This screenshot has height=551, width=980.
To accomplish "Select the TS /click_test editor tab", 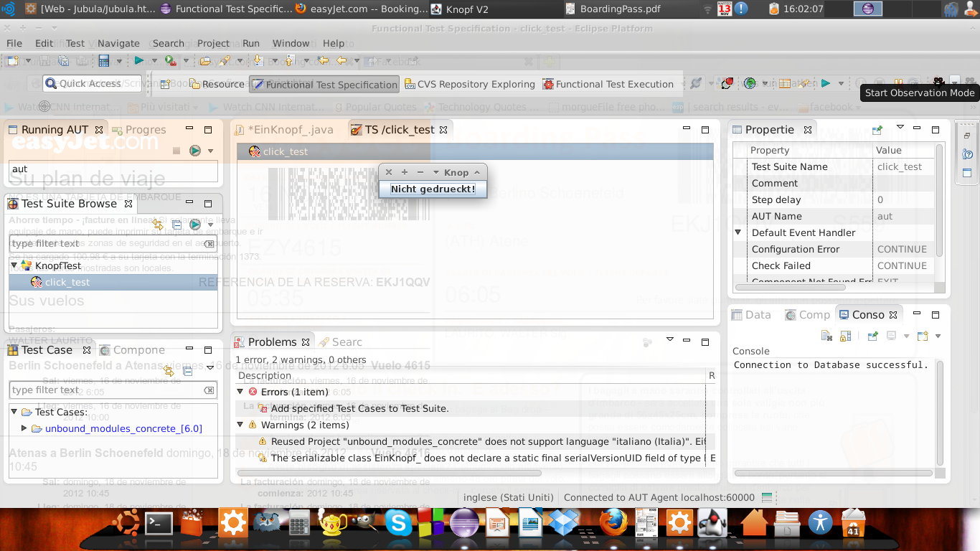I will pos(399,130).
